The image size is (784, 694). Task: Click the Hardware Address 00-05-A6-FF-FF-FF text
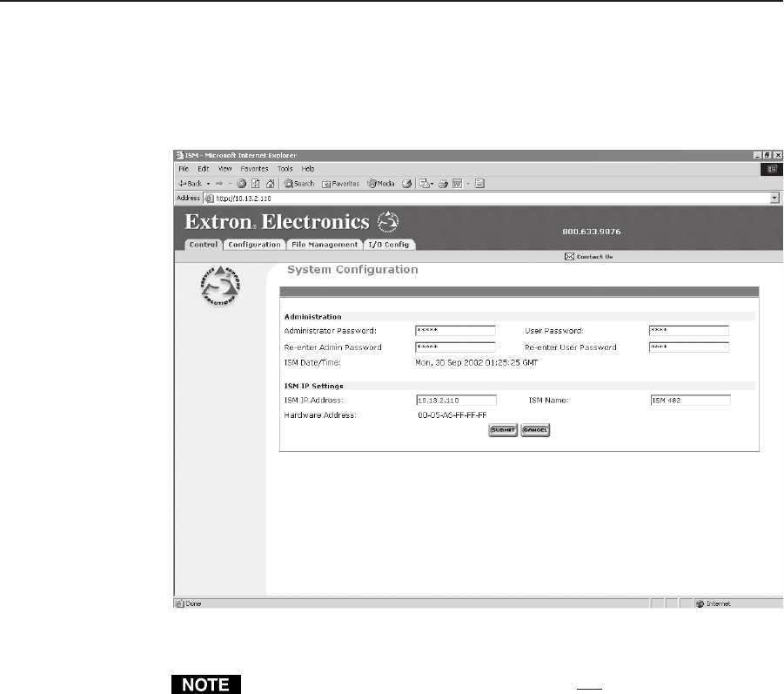[x=452, y=415]
